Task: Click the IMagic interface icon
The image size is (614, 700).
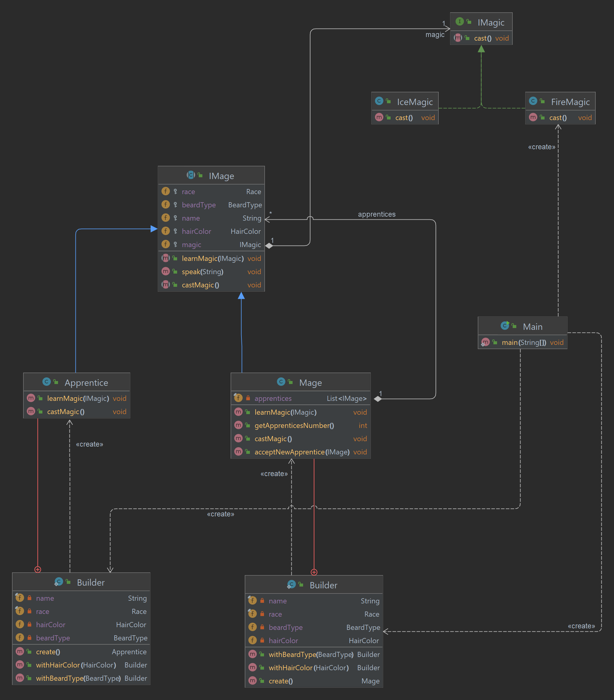Action: [x=460, y=22]
